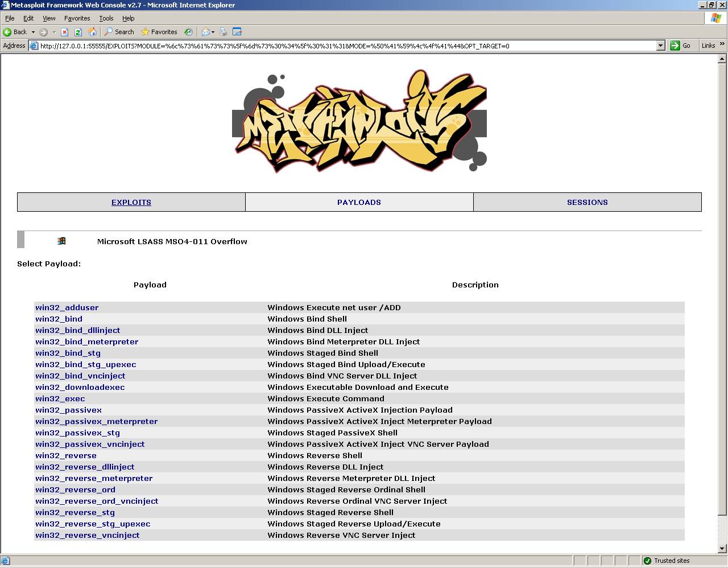Open the History toolbar icon
Image resolution: width=728 pixels, height=568 pixels.
coord(188,32)
